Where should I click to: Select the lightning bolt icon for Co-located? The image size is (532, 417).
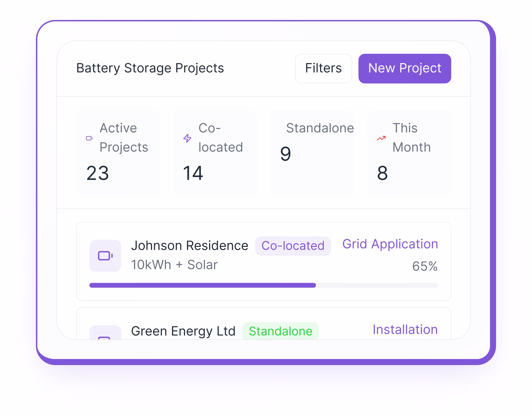coord(187,138)
